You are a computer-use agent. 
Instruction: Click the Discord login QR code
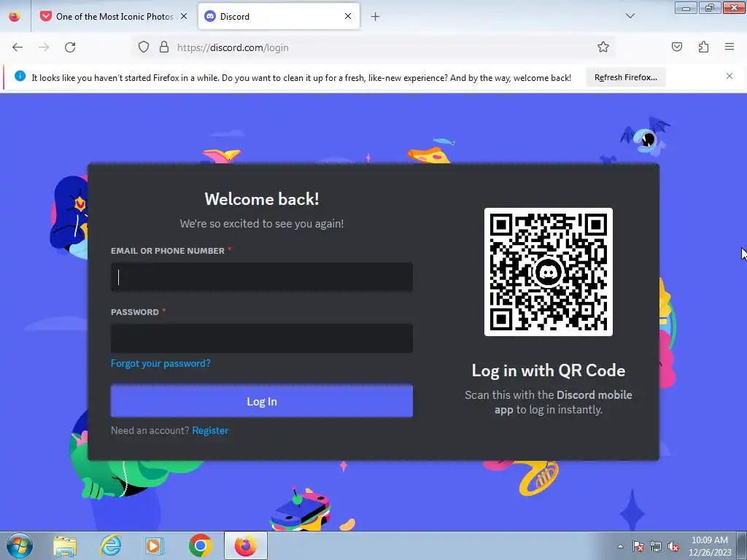coord(549,272)
